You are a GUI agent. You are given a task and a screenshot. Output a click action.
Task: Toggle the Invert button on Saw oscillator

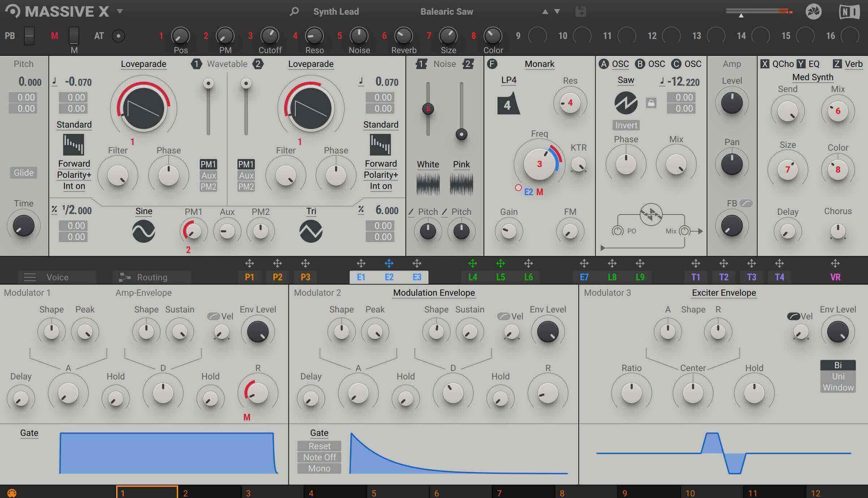[626, 125]
